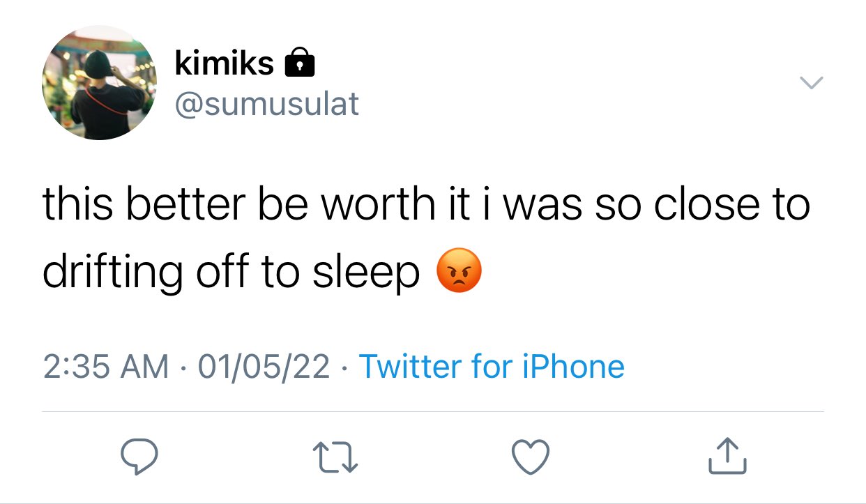Screen dimensions: 866x504
Task: Tap the angry face emoji in tweet
Action: pos(458,270)
